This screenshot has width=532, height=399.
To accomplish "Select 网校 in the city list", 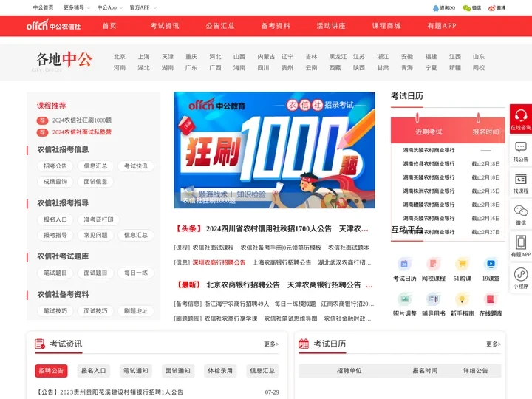I will [478, 68].
